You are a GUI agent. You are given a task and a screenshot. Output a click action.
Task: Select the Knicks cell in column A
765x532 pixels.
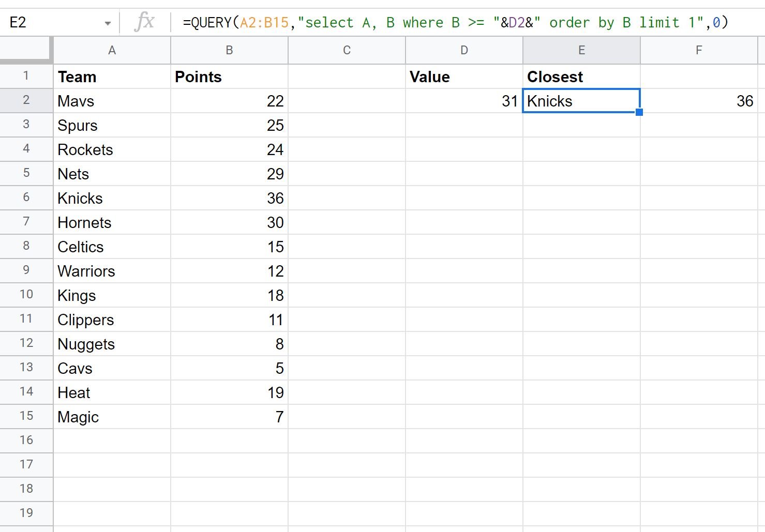pyautogui.click(x=112, y=198)
